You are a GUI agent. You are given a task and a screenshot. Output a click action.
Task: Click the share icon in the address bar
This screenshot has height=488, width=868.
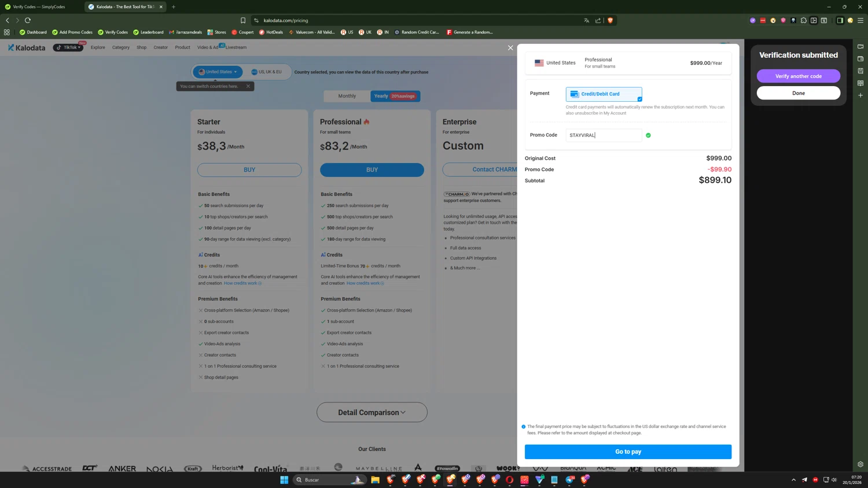click(598, 20)
